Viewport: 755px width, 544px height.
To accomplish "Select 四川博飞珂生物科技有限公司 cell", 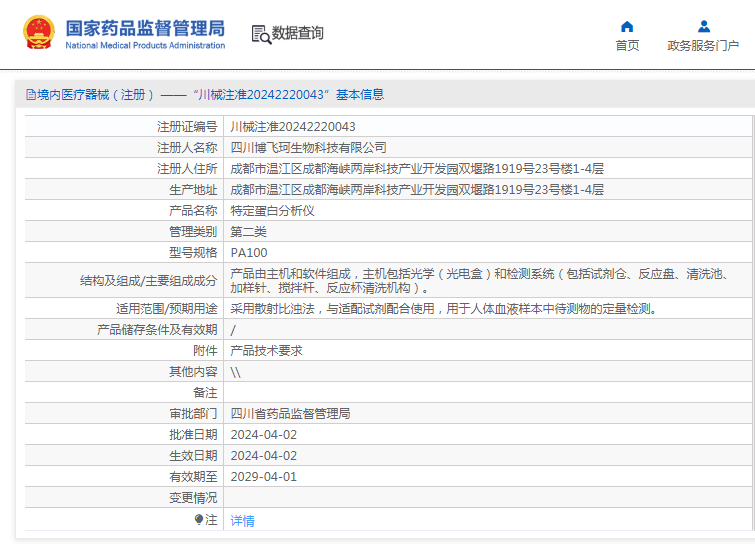I will coord(308,147).
